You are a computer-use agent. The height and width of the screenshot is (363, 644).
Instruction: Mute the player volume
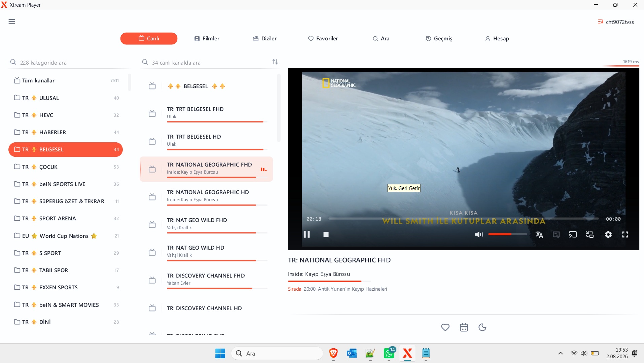click(x=478, y=234)
